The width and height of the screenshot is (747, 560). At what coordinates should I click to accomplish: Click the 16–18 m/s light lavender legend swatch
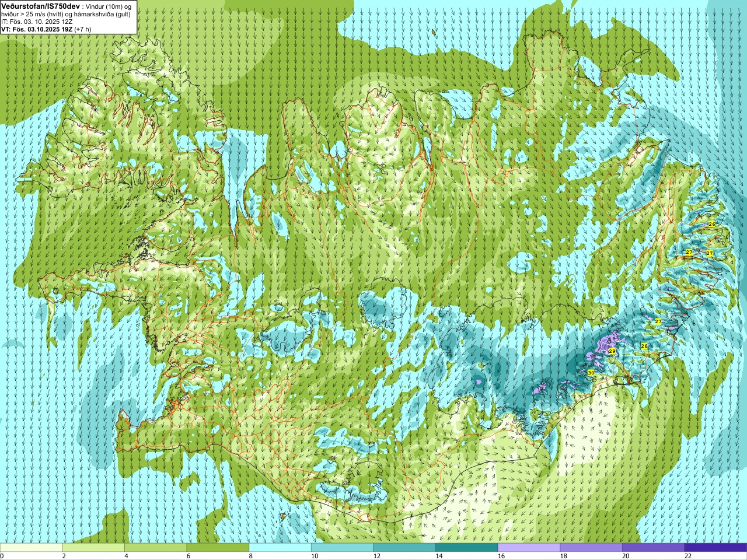[x=529, y=548]
